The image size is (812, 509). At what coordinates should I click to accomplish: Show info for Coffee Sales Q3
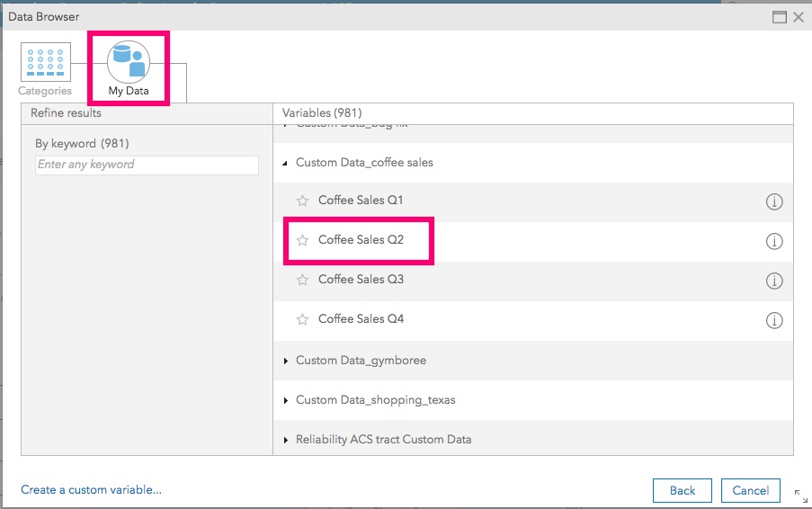(773, 281)
